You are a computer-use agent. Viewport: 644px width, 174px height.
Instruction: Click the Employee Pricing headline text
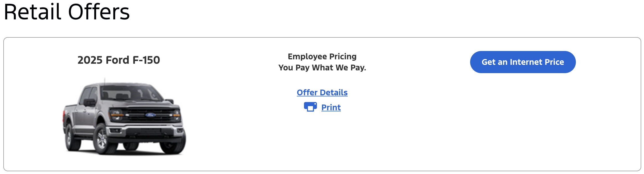pyautogui.click(x=322, y=56)
